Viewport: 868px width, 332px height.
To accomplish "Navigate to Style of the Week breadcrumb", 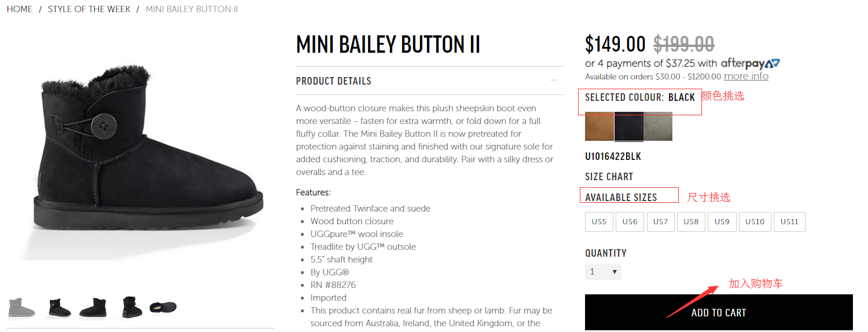I will [x=89, y=9].
